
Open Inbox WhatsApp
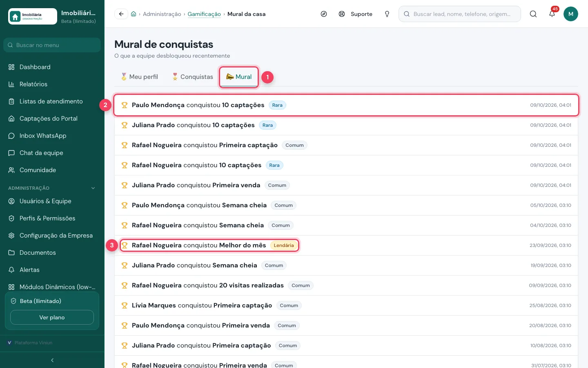point(52,136)
